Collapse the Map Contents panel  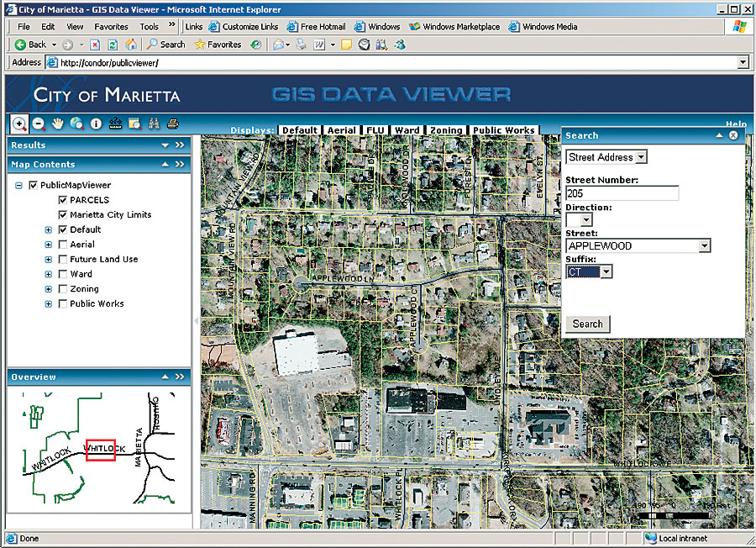coord(165,165)
